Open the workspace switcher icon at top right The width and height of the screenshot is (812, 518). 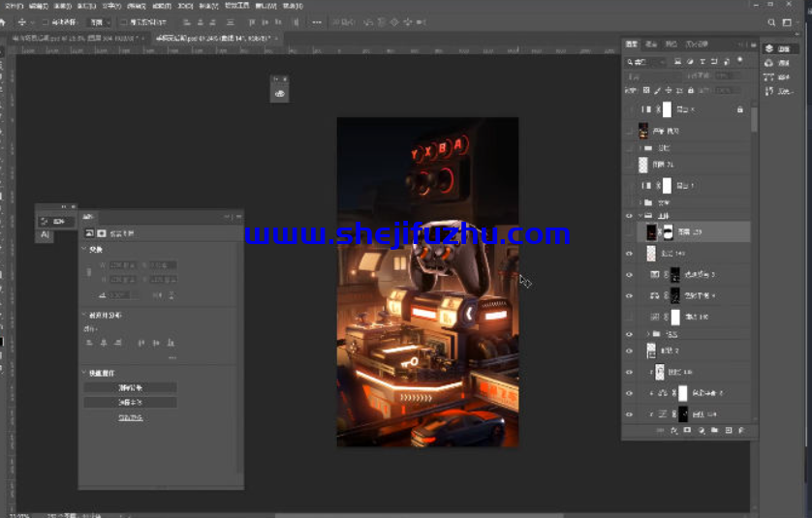pyautogui.click(x=787, y=22)
